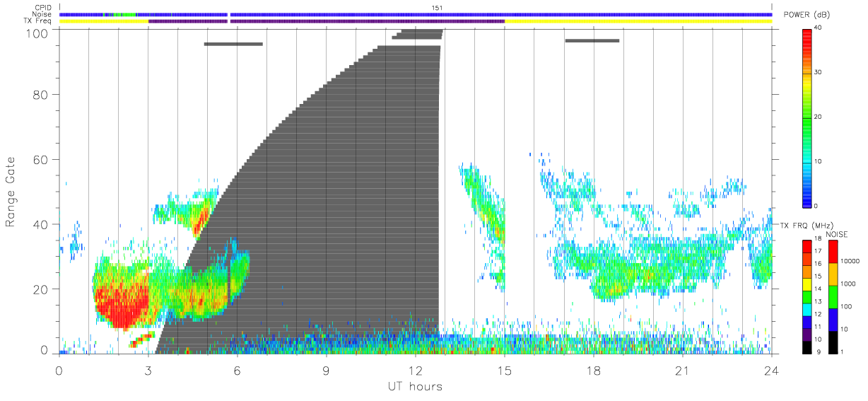This screenshot has width=868, height=401.
Task: Select the 'POWER (dB)' legend title
Action: (x=807, y=15)
